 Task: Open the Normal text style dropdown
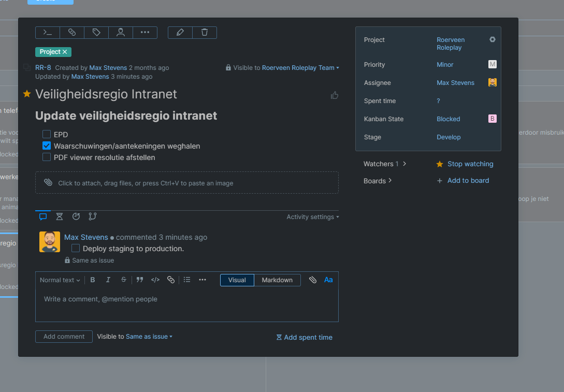click(x=60, y=280)
